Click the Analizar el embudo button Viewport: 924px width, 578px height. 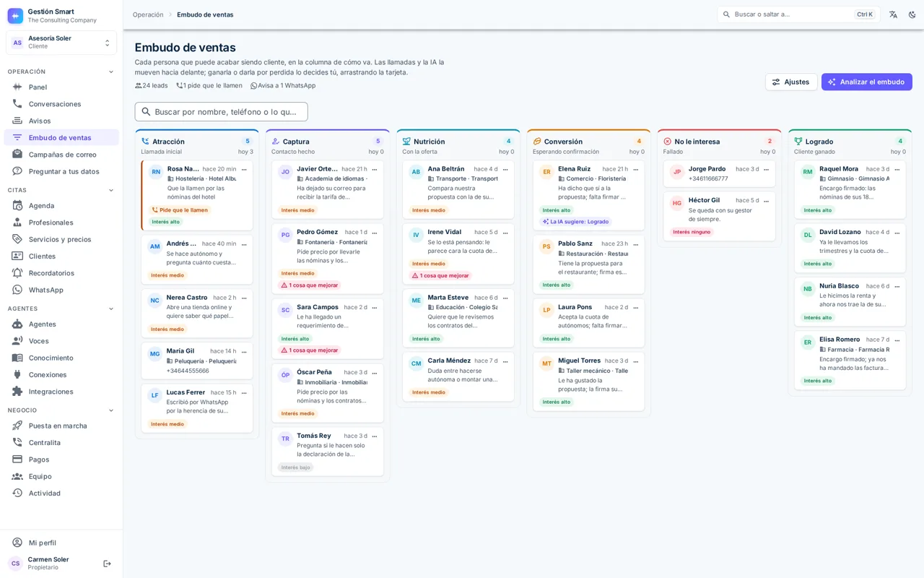tap(866, 82)
